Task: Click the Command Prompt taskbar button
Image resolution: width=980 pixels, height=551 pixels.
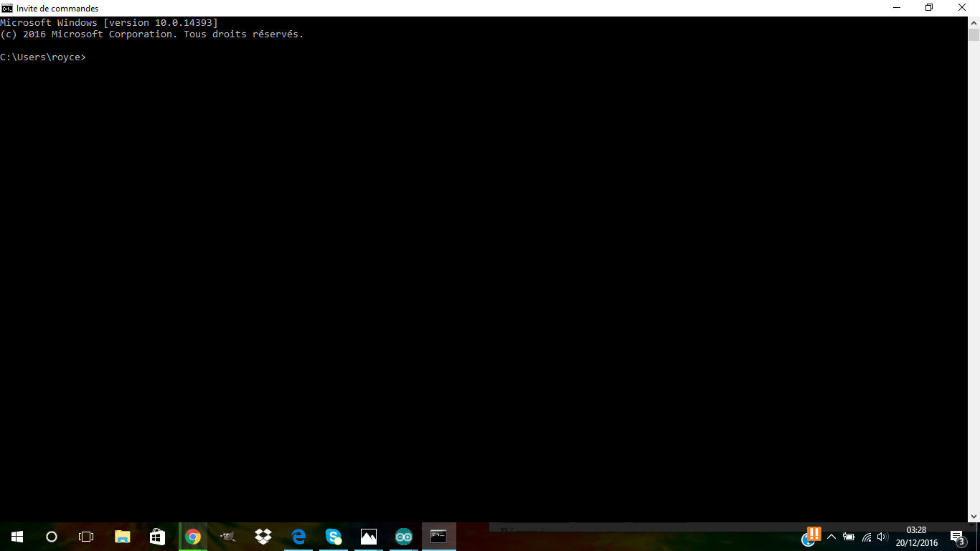Action: coord(438,537)
